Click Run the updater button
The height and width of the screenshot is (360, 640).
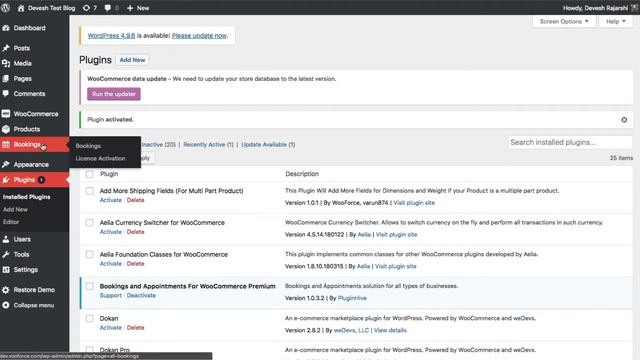(x=114, y=94)
